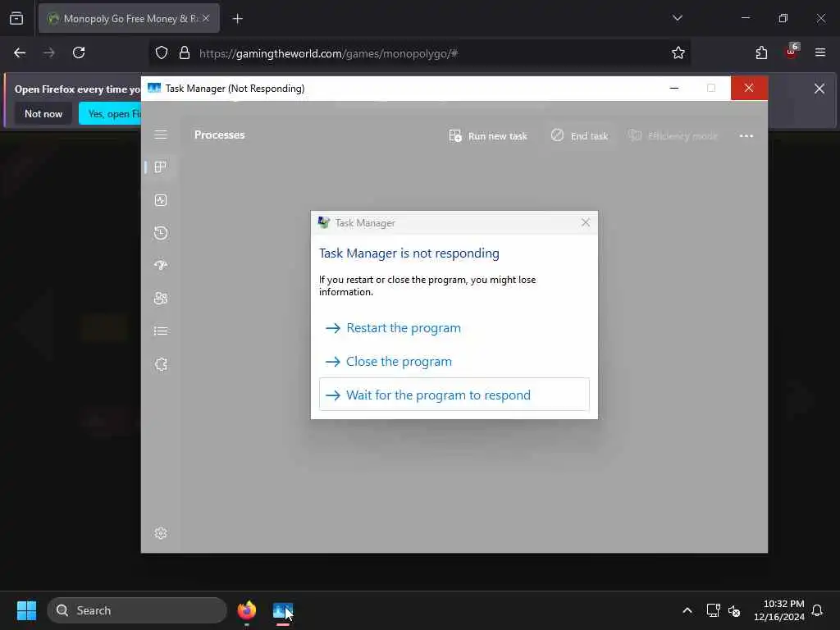Viewport: 840px width, 630px height.
Task: Click Task Manager icon in taskbar
Action: (x=283, y=610)
